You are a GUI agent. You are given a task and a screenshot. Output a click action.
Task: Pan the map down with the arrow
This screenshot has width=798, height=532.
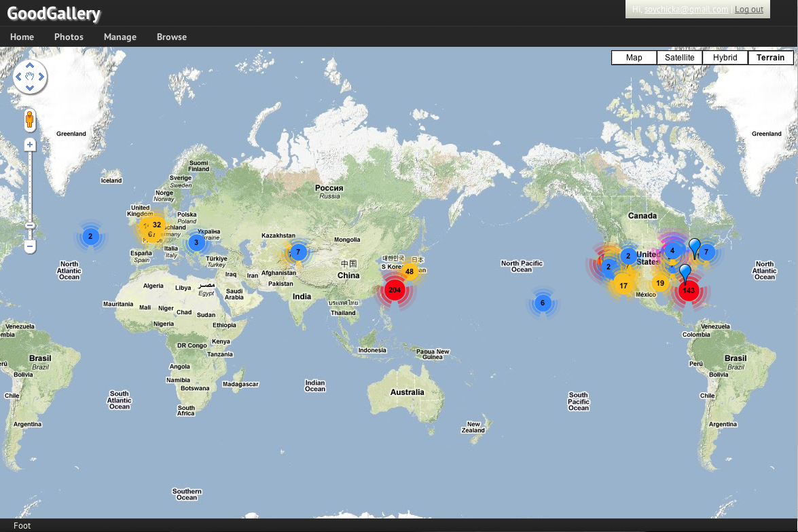pyautogui.click(x=30, y=88)
